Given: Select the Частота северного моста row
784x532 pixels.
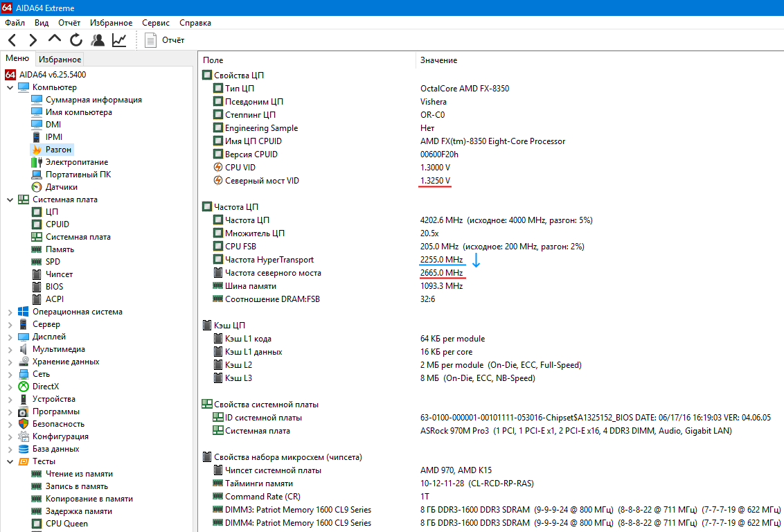Looking at the screenshot, I should (x=491, y=273).
